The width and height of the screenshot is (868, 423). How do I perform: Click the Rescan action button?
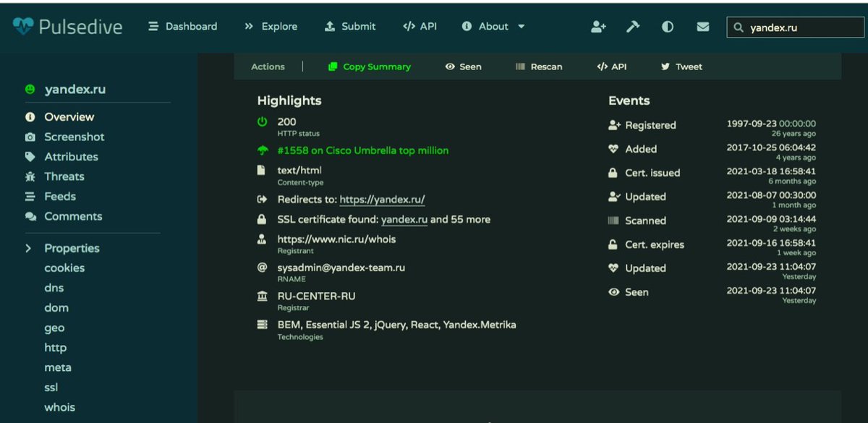coord(539,67)
